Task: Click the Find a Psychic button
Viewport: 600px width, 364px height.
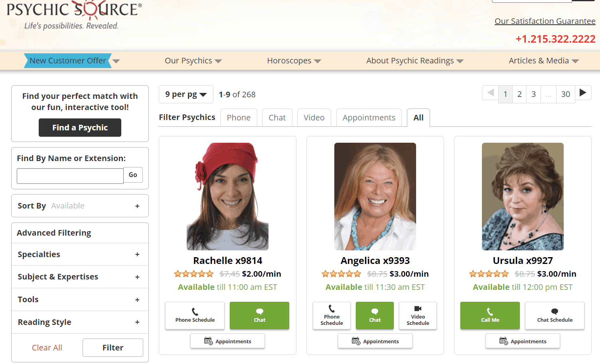Action: coord(80,128)
